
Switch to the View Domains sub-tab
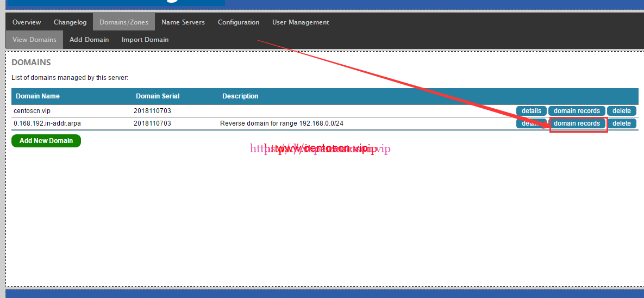(x=34, y=40)
